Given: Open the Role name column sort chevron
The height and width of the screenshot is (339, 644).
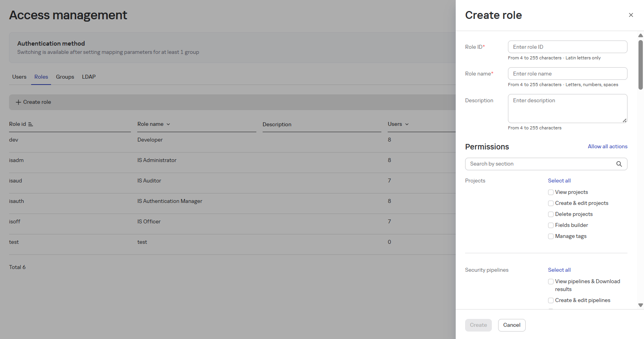Looking at the screenshot, I should 168,124.
